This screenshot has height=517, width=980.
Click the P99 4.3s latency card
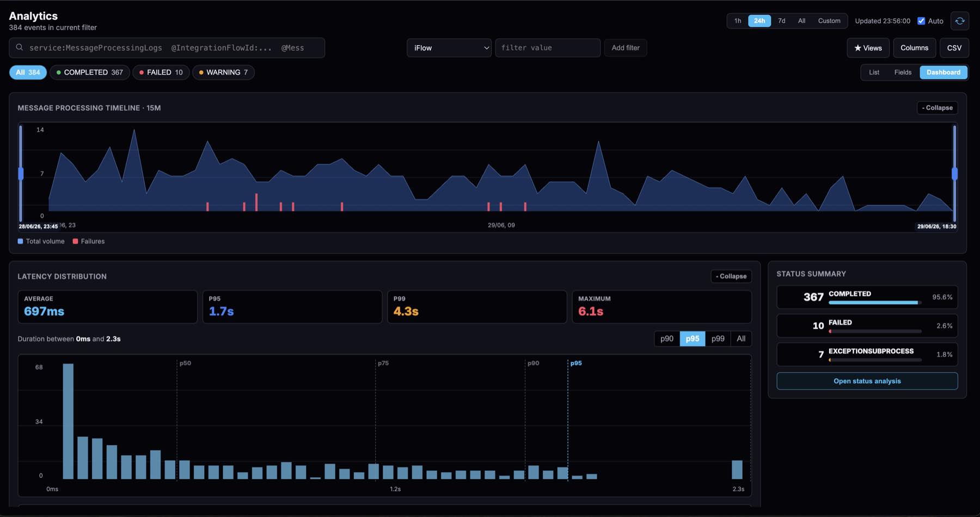pyautogui.click(x=477, y=307)
